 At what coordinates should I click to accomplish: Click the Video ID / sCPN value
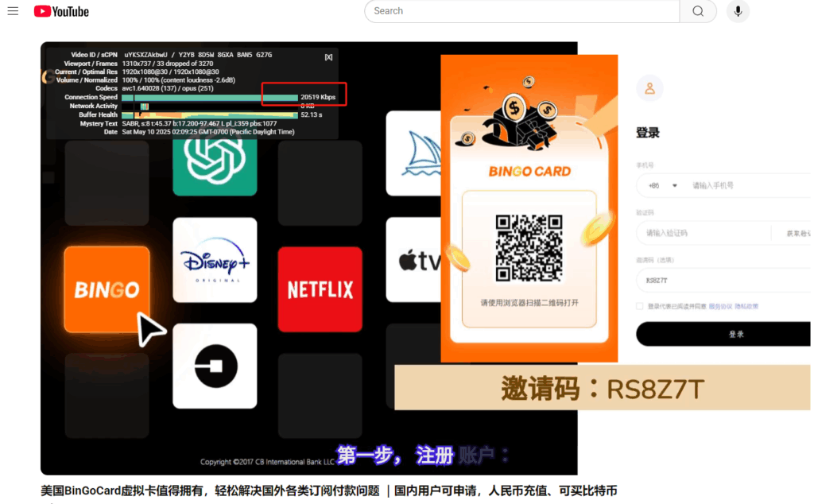tap(198, 55)
